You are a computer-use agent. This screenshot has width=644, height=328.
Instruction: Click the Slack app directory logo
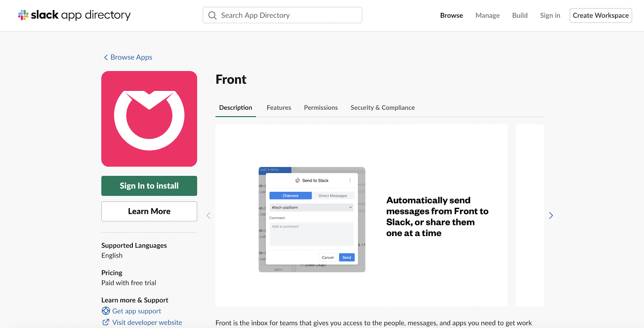[74, 15]
